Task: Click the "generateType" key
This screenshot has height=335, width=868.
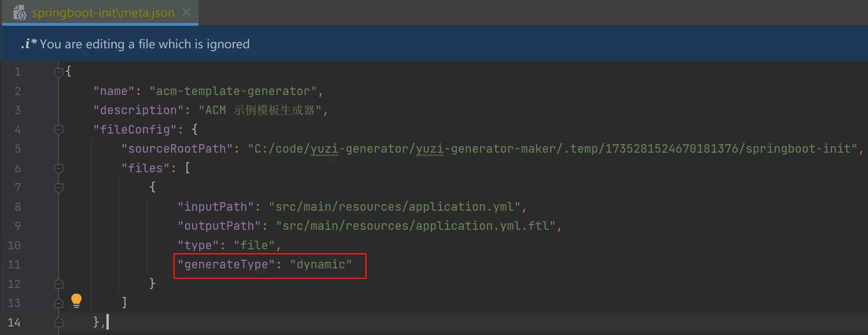Action: pos(226,264)
